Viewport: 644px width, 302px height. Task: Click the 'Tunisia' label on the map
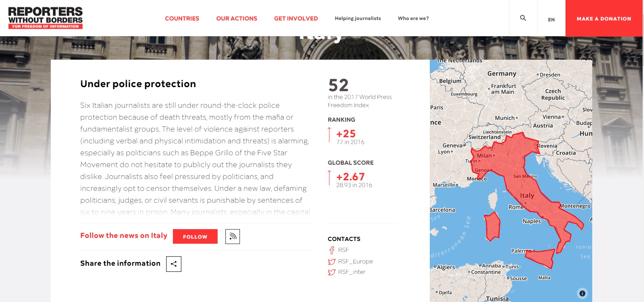497,299
